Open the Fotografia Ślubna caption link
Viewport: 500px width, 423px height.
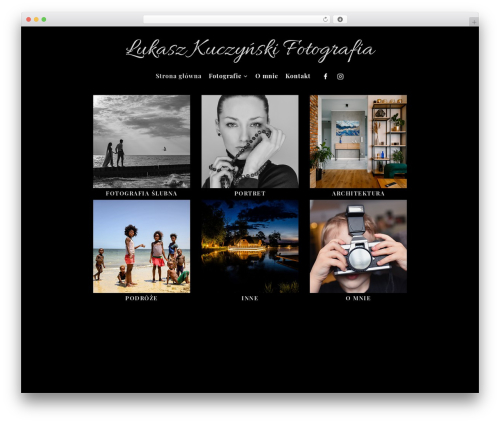point(141,193)
